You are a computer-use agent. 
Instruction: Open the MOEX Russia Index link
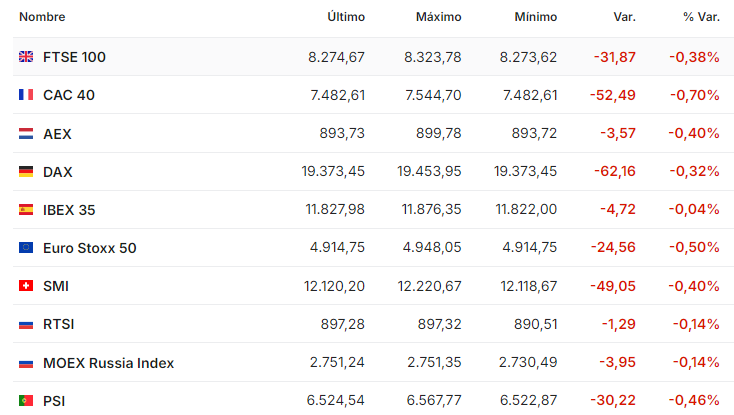click(108, 363)
